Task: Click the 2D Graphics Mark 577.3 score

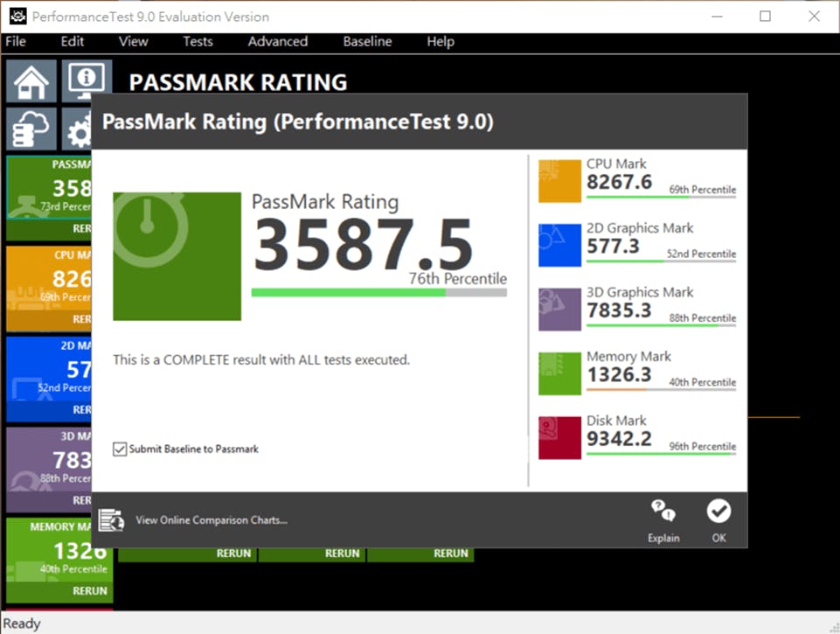Action: click(x=613, y=247)
